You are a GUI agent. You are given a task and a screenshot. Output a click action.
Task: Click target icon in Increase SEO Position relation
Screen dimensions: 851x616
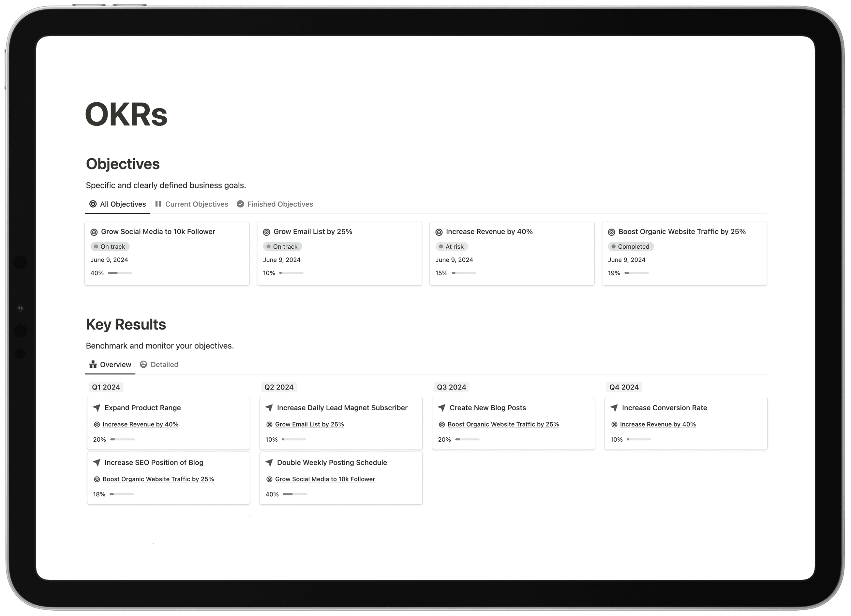pyautogui.click(x=97, y=479)
